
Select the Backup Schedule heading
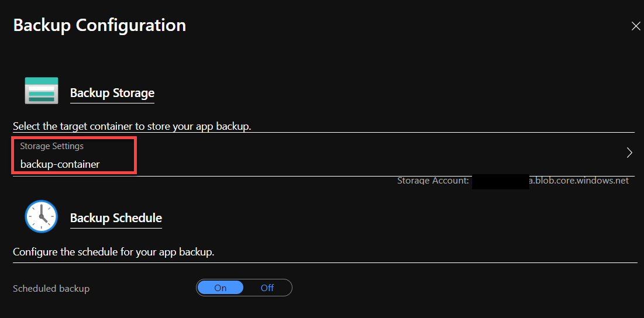click(x=116, y=218)
